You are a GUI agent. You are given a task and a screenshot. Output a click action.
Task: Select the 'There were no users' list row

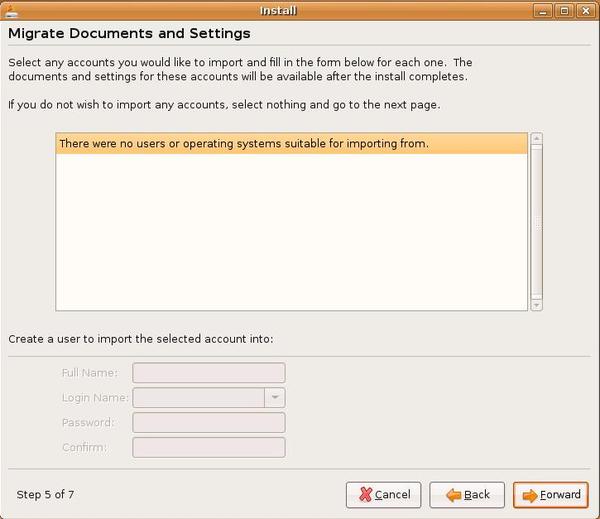pos(292,144)
